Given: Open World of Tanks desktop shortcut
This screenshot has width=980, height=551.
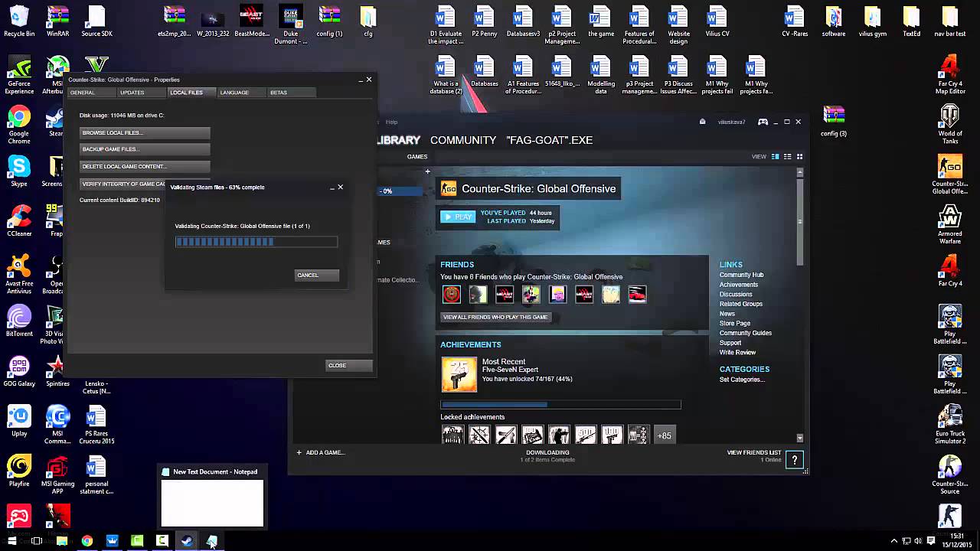Looking at the screenshot, I should point(950,126).
